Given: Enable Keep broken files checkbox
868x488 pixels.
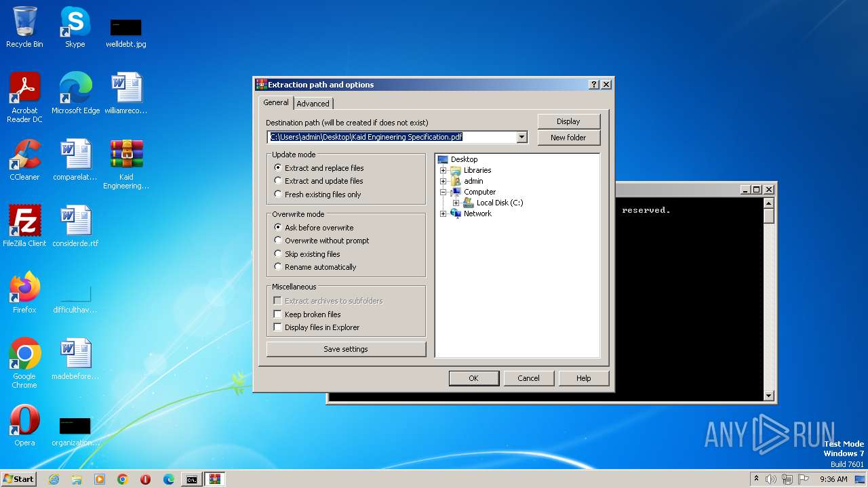Looking at the screenshot, I should [307, 314].
